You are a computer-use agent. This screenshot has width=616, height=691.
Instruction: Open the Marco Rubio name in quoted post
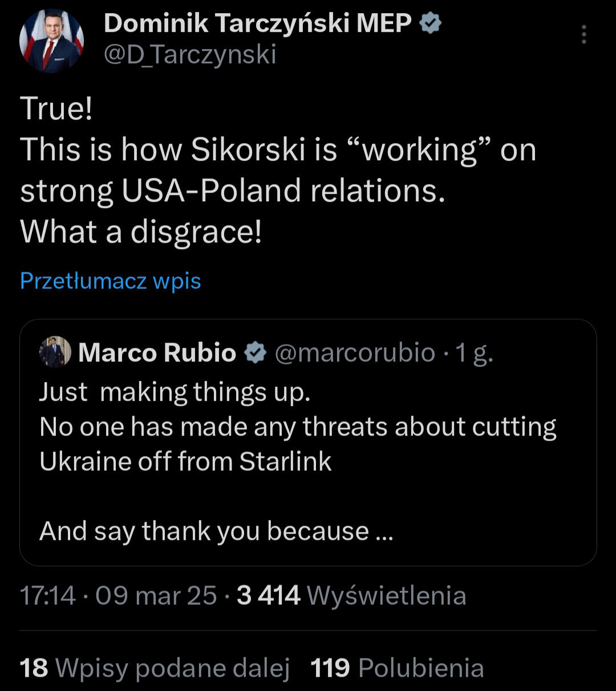(x=157, y=353)
